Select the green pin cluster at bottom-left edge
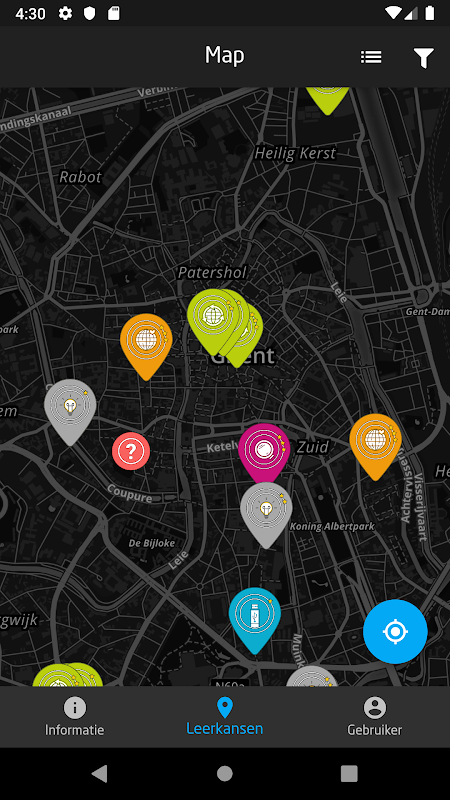The width and height of the screenshot is (450, 800). click(x=68, y=674)
